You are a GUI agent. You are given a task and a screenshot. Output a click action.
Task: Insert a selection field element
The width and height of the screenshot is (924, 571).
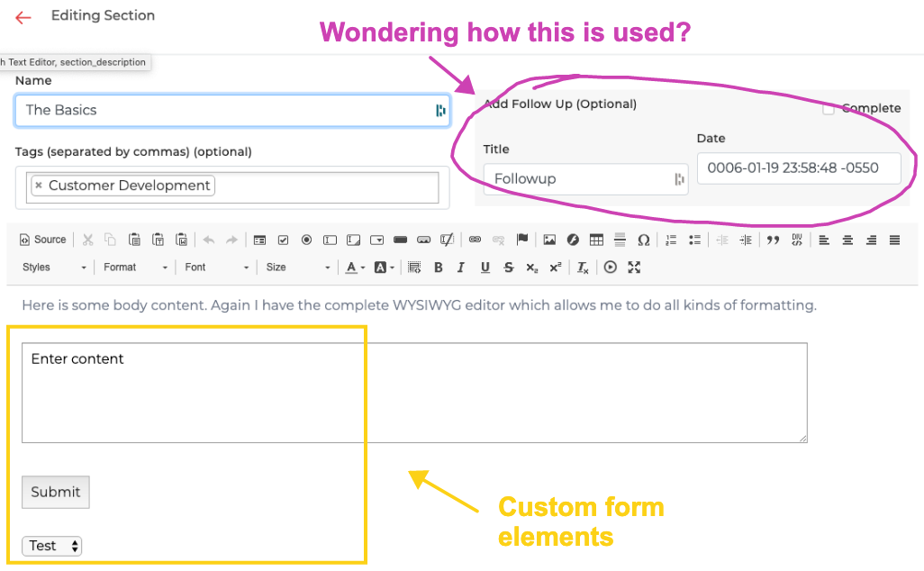377,240
